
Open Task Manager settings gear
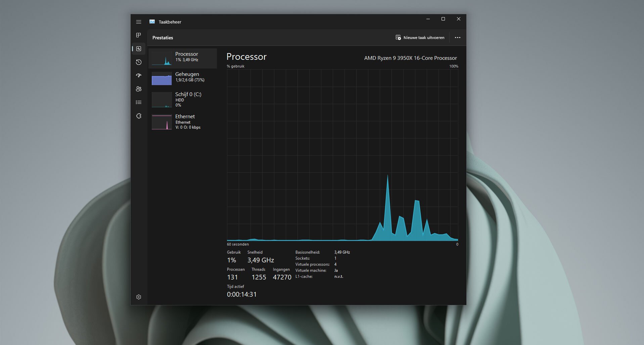coord(139,297)
